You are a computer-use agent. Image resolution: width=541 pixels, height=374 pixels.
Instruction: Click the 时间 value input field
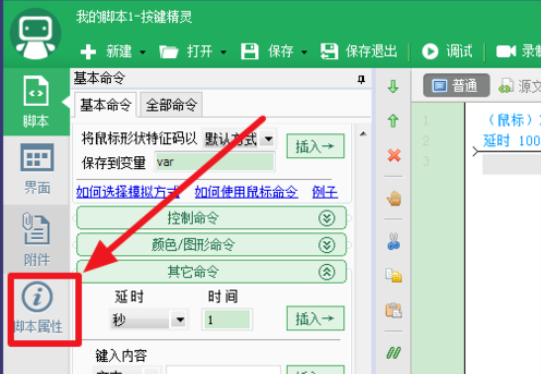click(x=227, y=320)
